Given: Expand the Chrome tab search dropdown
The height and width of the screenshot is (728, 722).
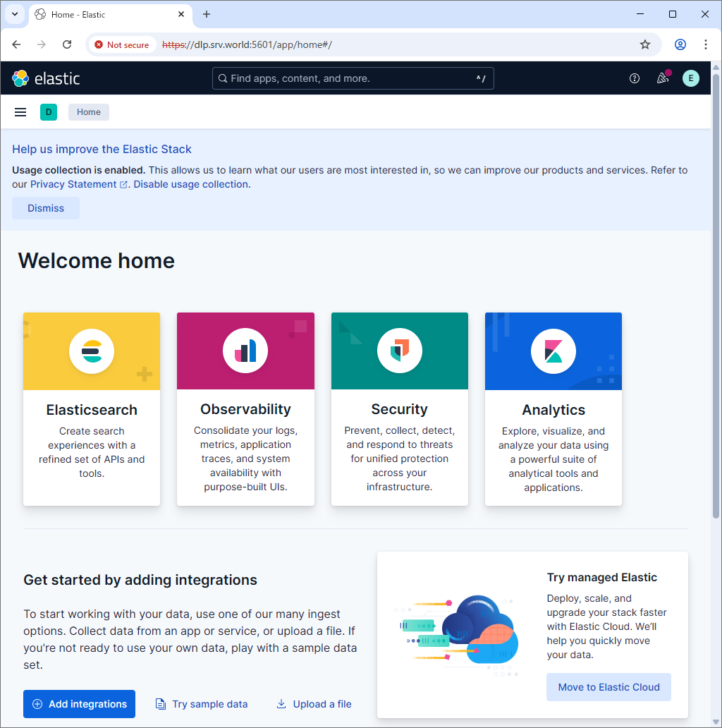Looking at the screenshot, I should [x=14, y=14].
